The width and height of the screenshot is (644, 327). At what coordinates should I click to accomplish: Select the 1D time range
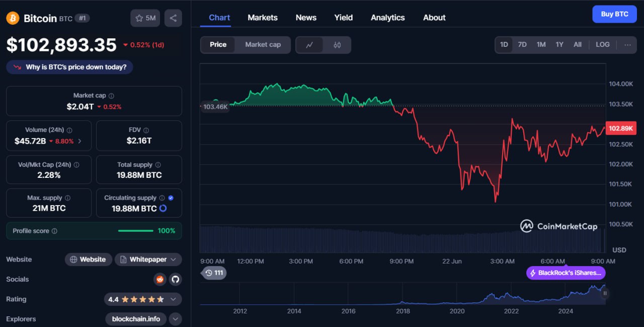(504, 44)
